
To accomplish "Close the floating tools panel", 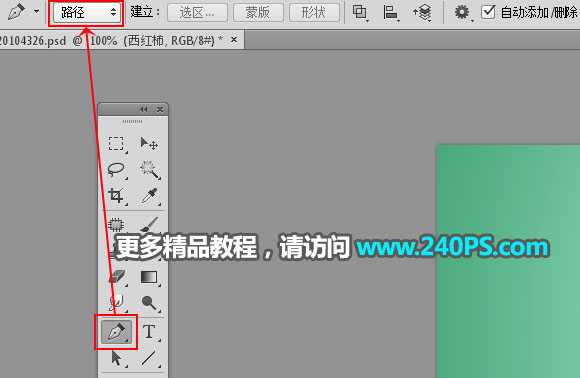I will 160,109.
